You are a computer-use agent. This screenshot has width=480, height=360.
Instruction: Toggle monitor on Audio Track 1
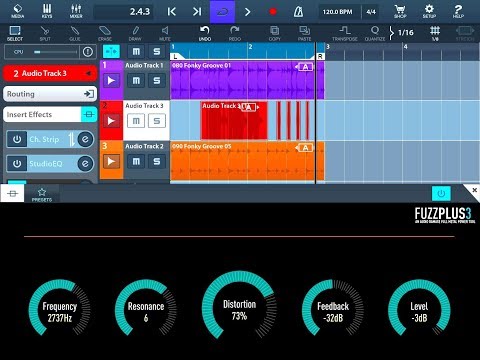111,80
